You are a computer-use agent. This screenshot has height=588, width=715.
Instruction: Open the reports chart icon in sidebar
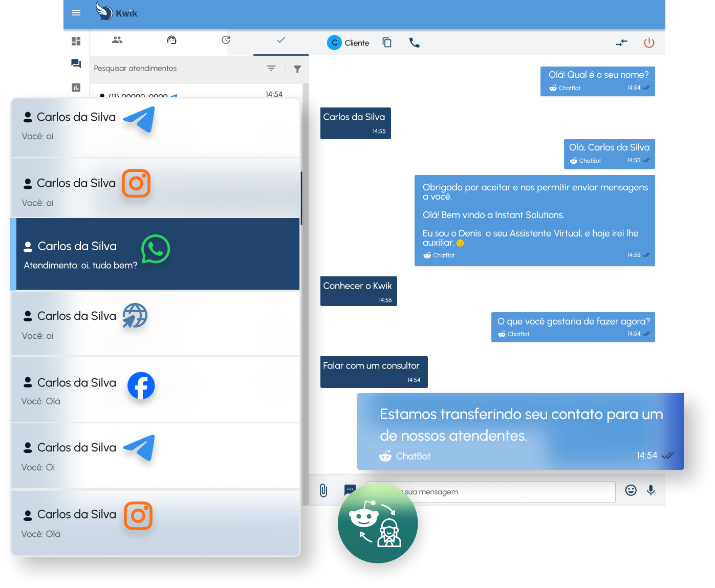76,88
